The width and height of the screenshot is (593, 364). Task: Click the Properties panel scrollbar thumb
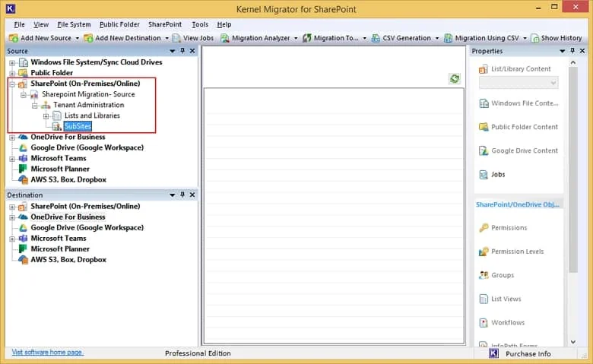coord(573,170)
